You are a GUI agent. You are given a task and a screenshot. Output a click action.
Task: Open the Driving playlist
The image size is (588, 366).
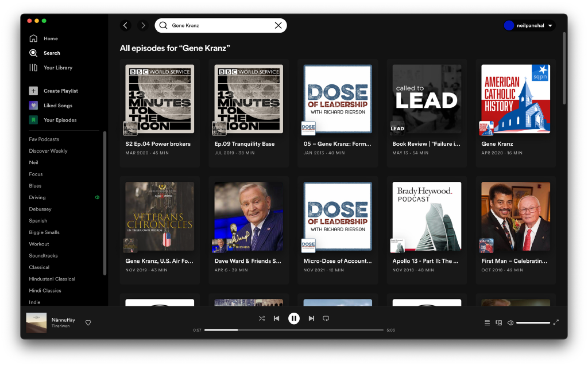point(37,197)
